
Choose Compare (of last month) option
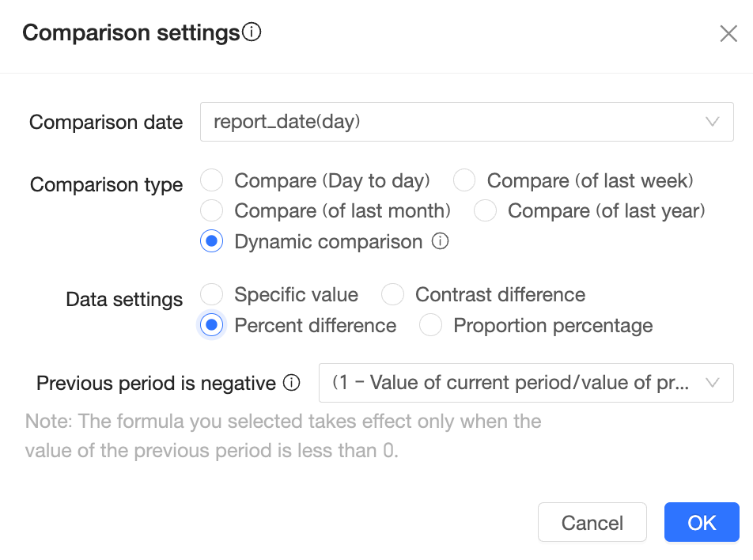point(212,211)
